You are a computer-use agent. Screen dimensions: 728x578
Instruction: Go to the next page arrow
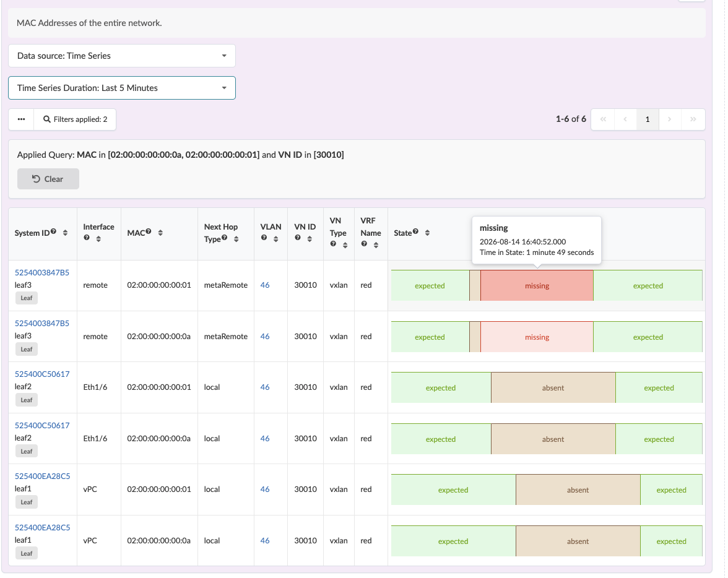(x=670, y=119)
